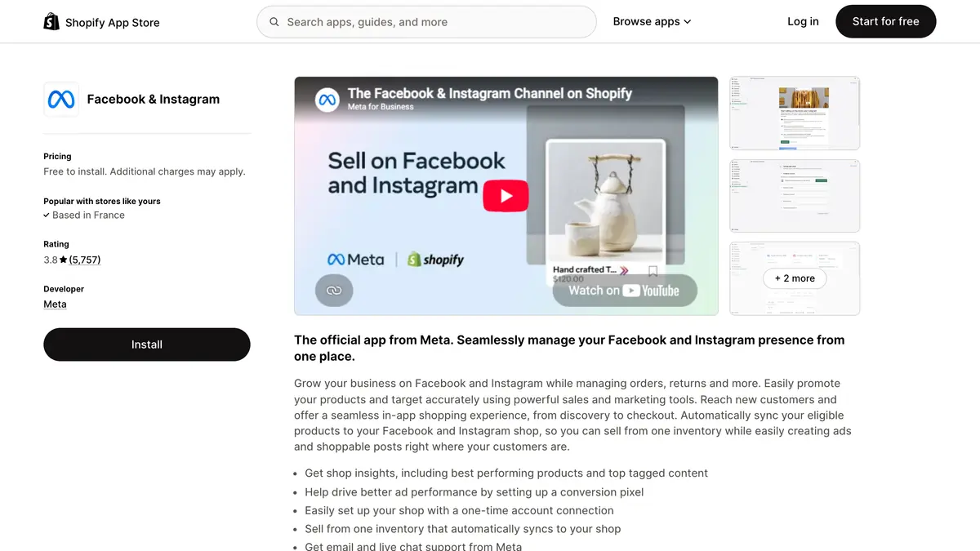The width and height of the screenshot is (980, 551).
Task: Focus the Search apps, guides, and more field
Action: pos(426,22)
